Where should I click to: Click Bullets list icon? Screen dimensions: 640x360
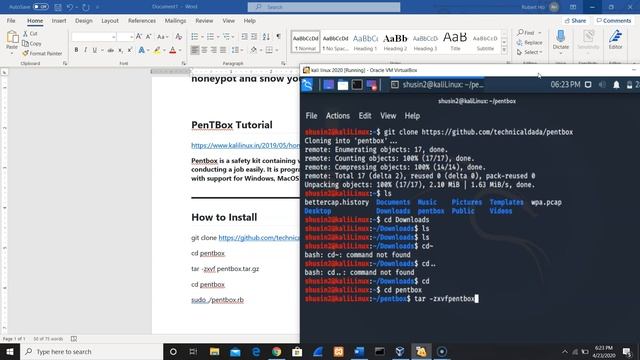195,37
